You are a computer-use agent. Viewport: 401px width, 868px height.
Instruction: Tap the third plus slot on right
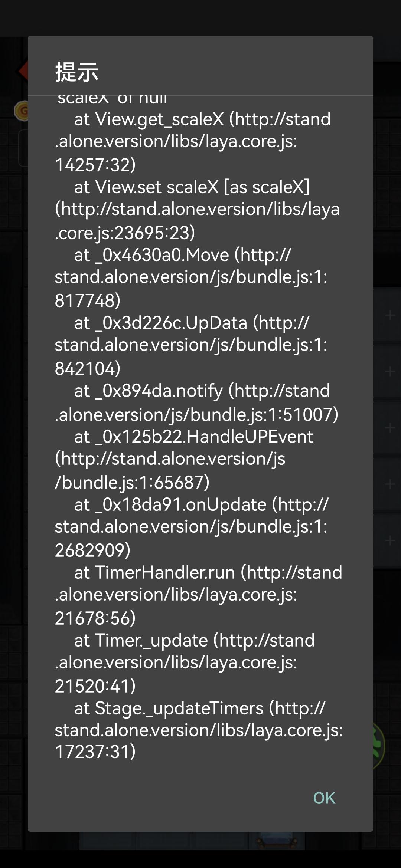[x=389, y=428]
